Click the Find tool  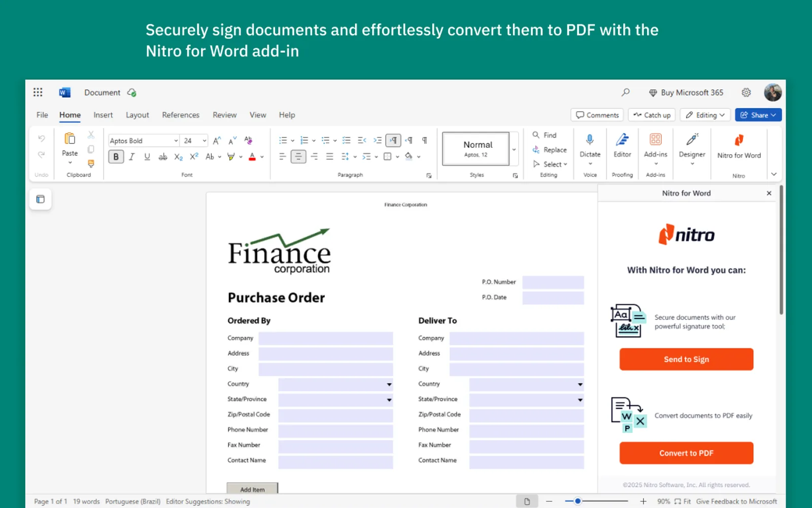[545, 135]
